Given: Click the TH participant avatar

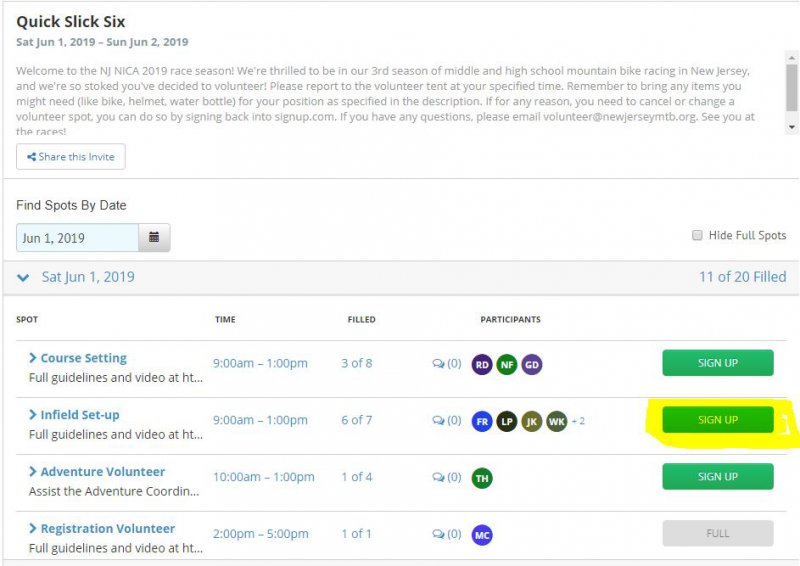Looking at the screenshot, I should (x=482, y=478).
